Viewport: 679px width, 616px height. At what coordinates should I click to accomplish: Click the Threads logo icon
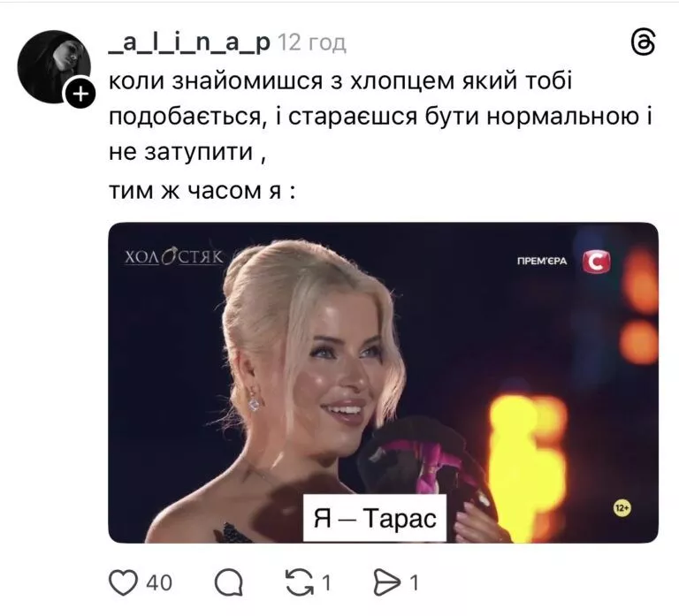tap(643, 42)
